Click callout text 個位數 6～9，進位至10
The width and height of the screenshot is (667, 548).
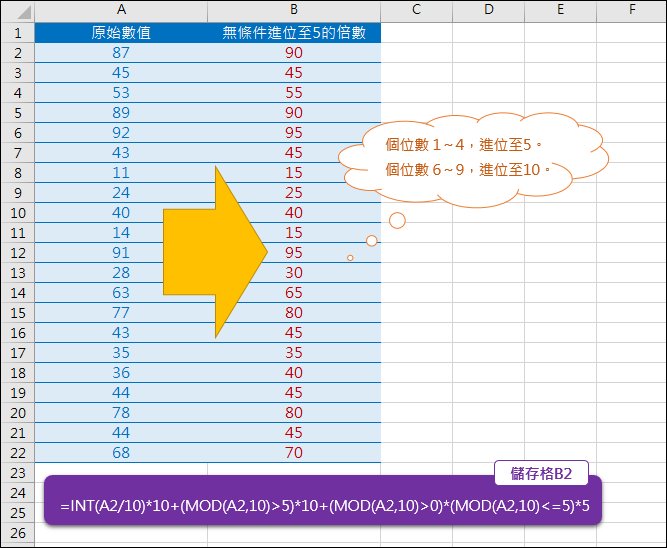(x=468, y=170)
